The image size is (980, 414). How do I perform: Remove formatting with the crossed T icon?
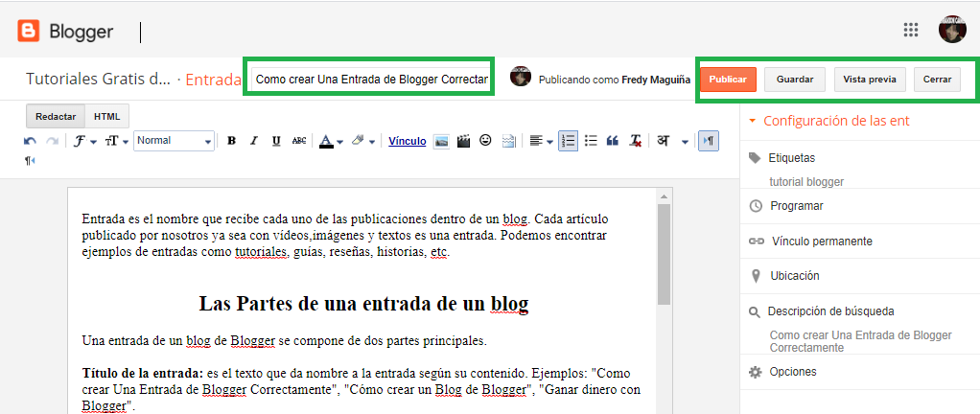tap(636, 141)
